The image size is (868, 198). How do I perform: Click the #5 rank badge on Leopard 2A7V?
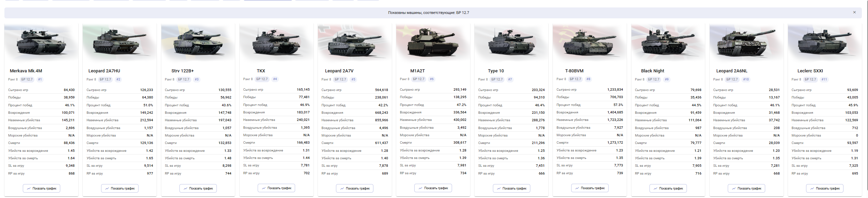click(353, 79)
